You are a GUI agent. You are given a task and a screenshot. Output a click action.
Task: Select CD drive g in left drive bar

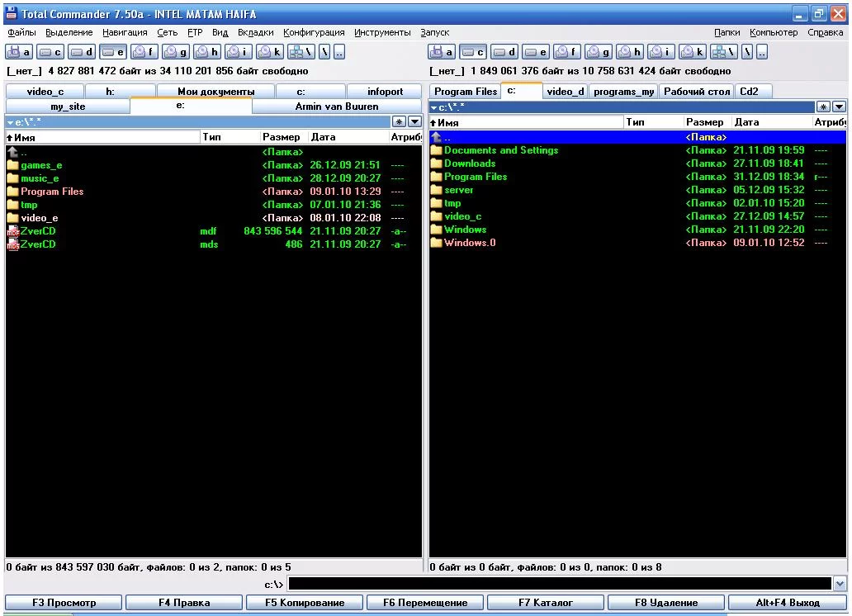point(176,52)
